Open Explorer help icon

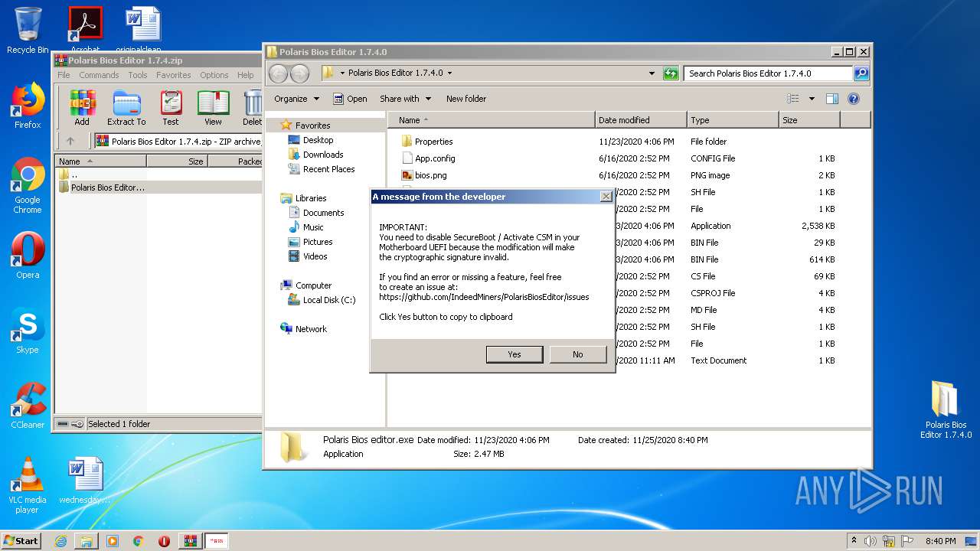[854, 99]
